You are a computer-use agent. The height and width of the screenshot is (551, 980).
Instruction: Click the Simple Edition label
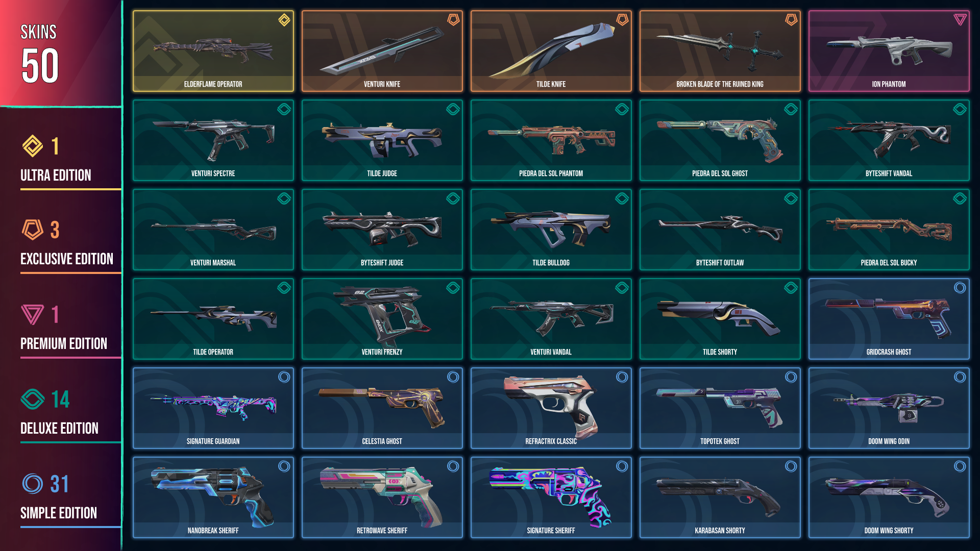pos(59,513)
